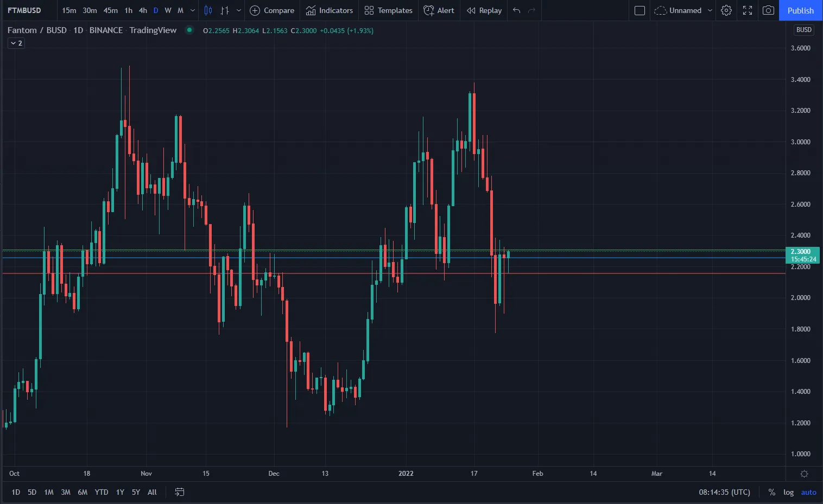Open timezone menu at 08:14:35 (UTC)
The height and width of the screenshot is (504, 823).
coord(724,492)
